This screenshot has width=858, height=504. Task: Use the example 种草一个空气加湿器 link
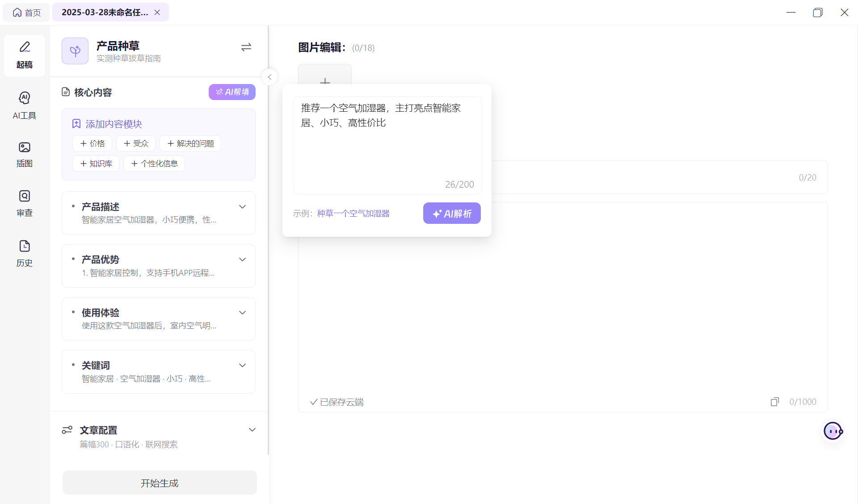[353, 213]
